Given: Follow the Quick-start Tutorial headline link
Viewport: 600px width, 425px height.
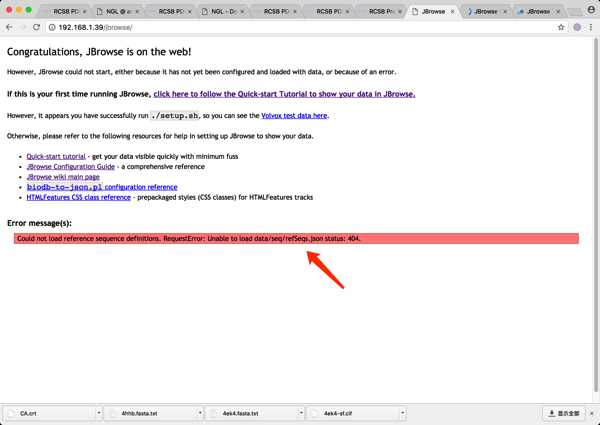Looking at the screenshot, I should point(284,94).
